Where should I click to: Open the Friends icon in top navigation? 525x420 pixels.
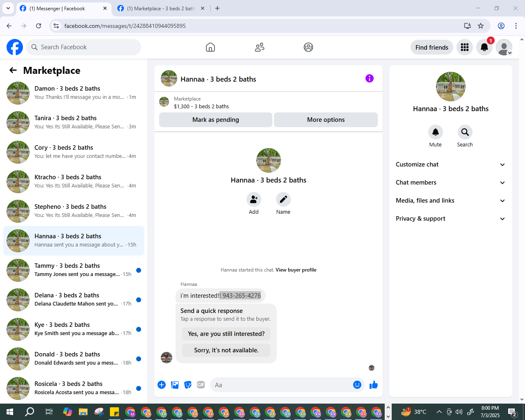(x=260, y=47)
